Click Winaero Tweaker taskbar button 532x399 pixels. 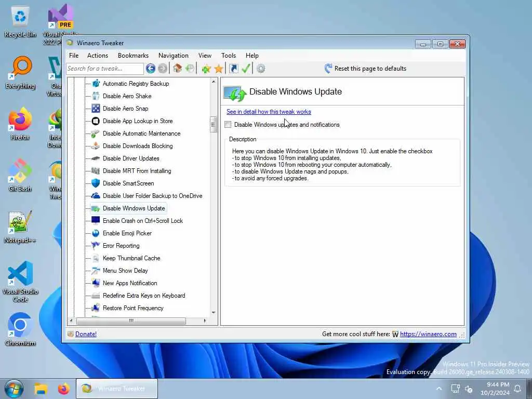point(117,389)
